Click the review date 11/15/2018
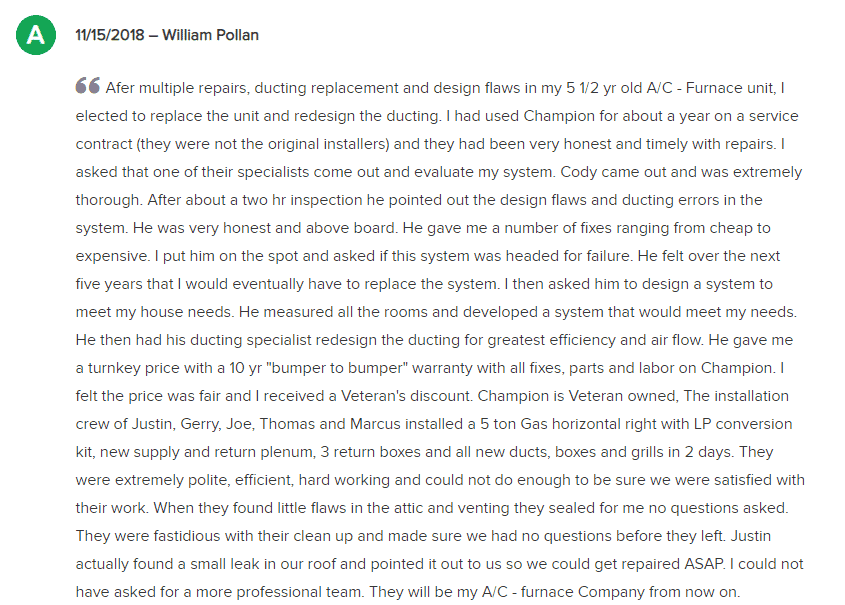 coord(109,35)
